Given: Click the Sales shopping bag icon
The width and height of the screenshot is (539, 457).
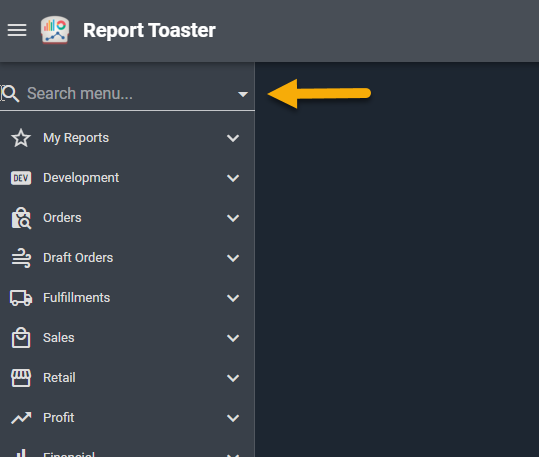Looking at the screenshot, I should 21,338.
